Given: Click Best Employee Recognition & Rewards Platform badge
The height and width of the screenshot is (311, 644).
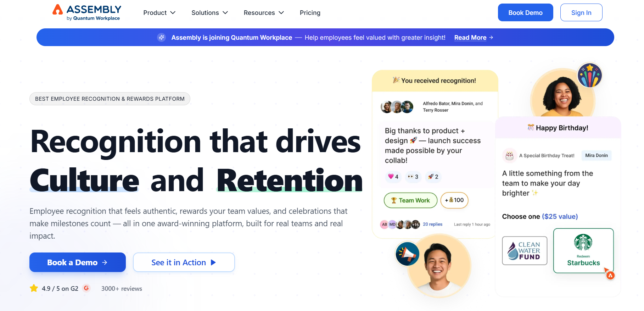Looking at the screenshot, I should click(x=110, y=99).
